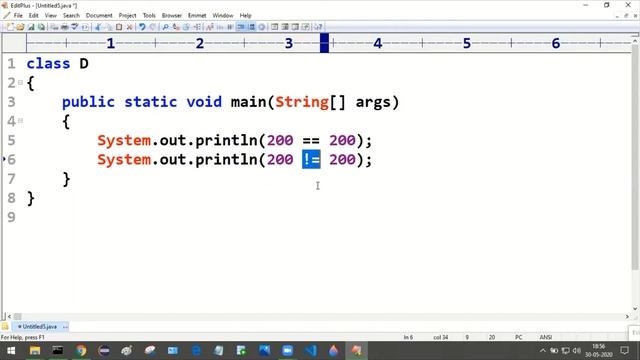Toggle the highlighted line number toolbar button
The height and width of the screenshot is (360, 640).
click(x=252, y=27)
